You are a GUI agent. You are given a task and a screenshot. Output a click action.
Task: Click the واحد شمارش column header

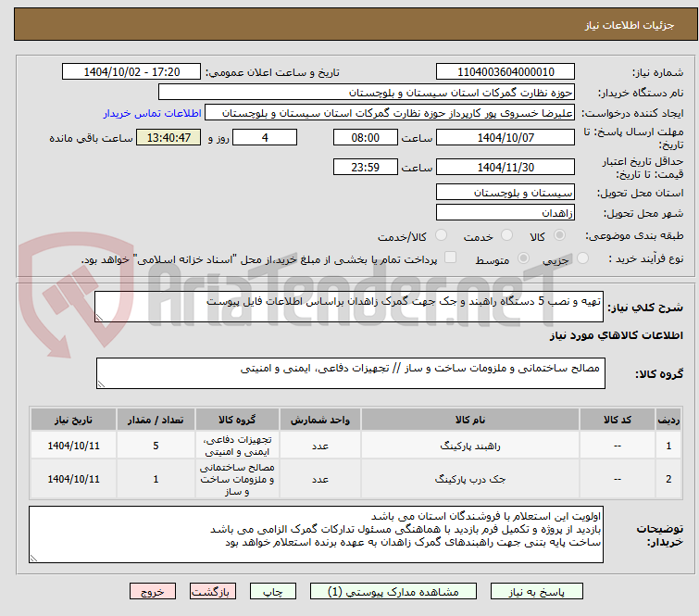[320, 420]
